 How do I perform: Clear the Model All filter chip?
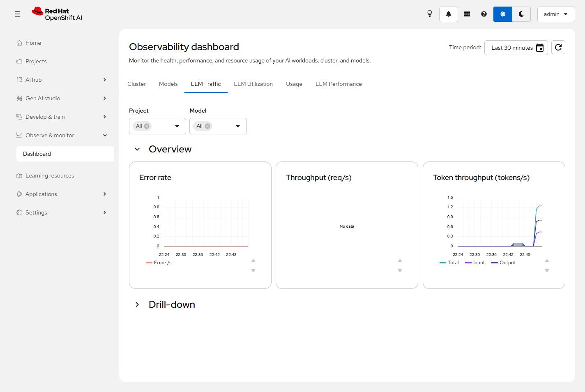coord(207,126)
